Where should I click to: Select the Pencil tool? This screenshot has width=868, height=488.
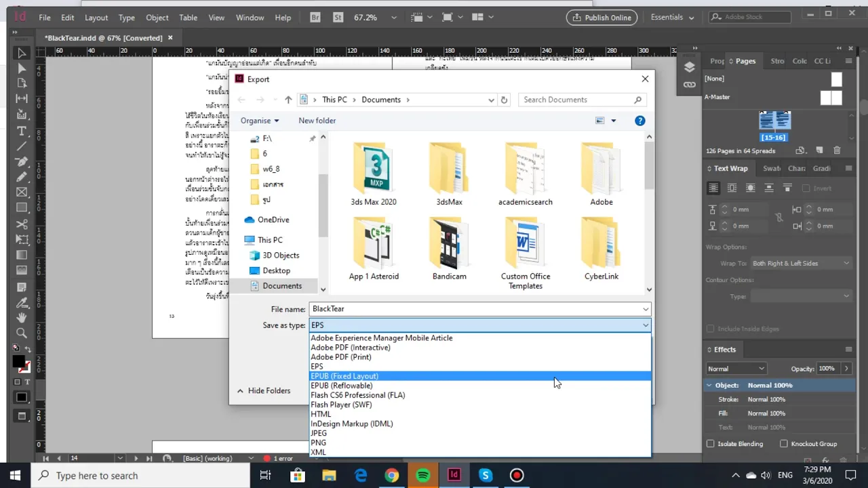click(21, 177)
